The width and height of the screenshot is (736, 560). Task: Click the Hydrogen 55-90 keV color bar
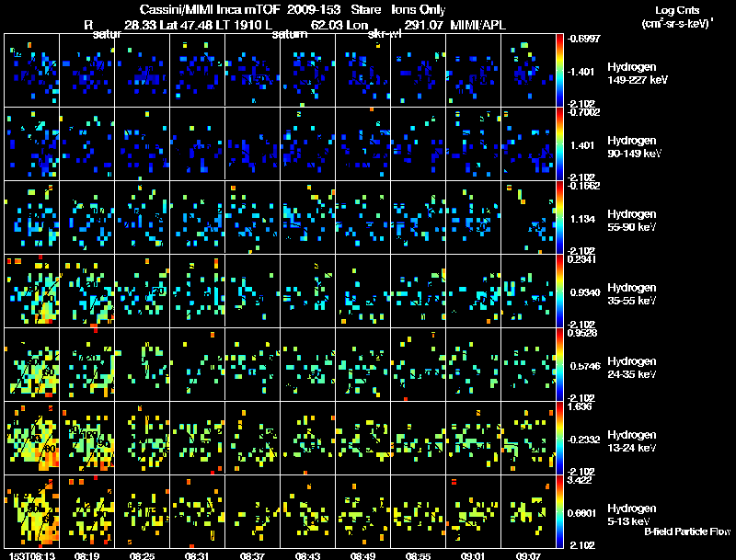[x=559, y=218]
